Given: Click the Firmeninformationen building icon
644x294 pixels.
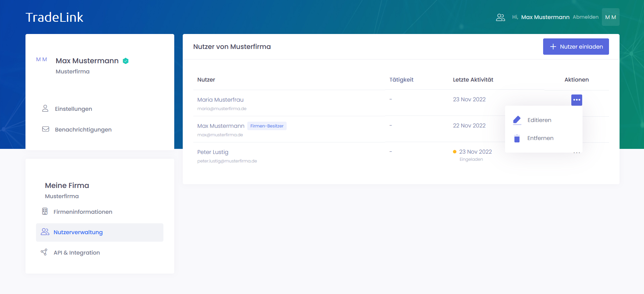Looking at the screenshot, I should pos(45,211).
